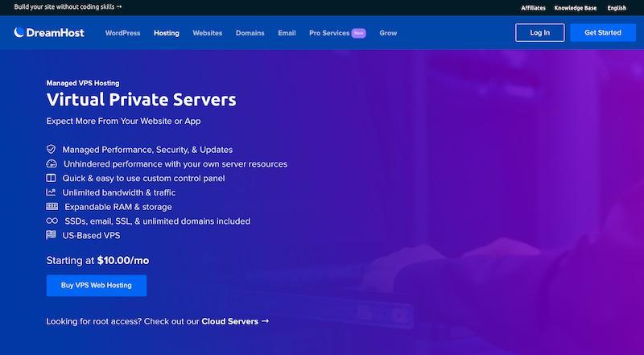Open the Knowledge Base link

pyautogui.click(x=576, y=8)
